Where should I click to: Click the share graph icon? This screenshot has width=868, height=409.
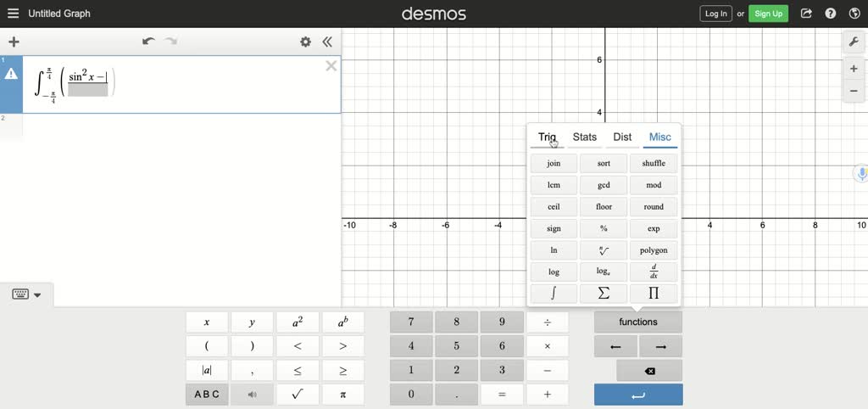[806, 14]
